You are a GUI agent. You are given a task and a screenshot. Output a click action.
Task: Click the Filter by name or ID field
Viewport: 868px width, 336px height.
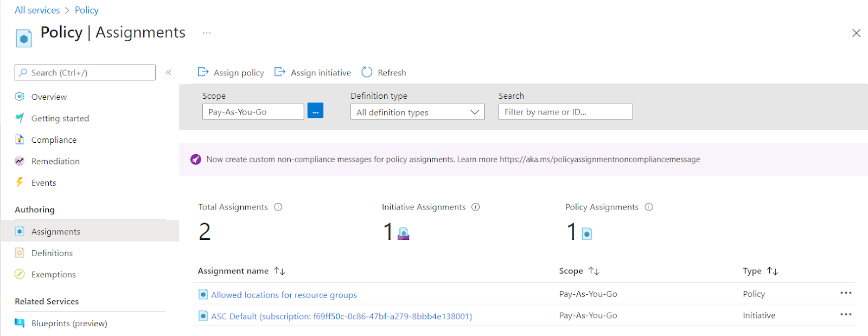(x=565, y=112)
